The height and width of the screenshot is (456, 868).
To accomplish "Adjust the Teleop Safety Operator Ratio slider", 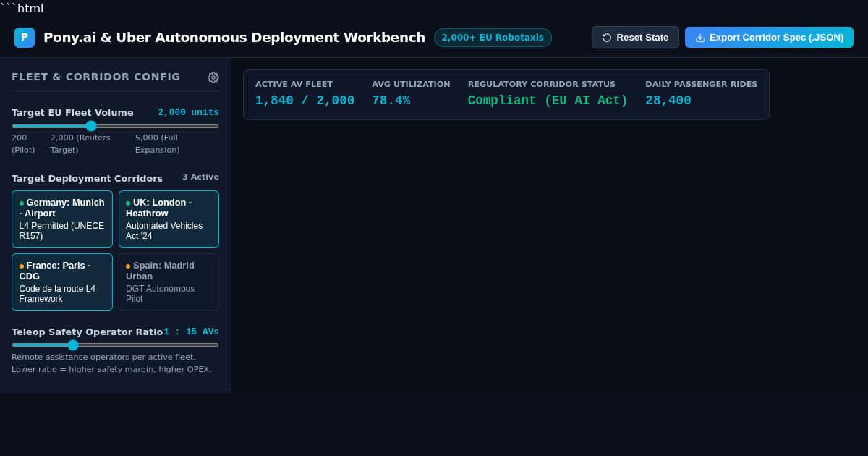I will tap(115, 345).
